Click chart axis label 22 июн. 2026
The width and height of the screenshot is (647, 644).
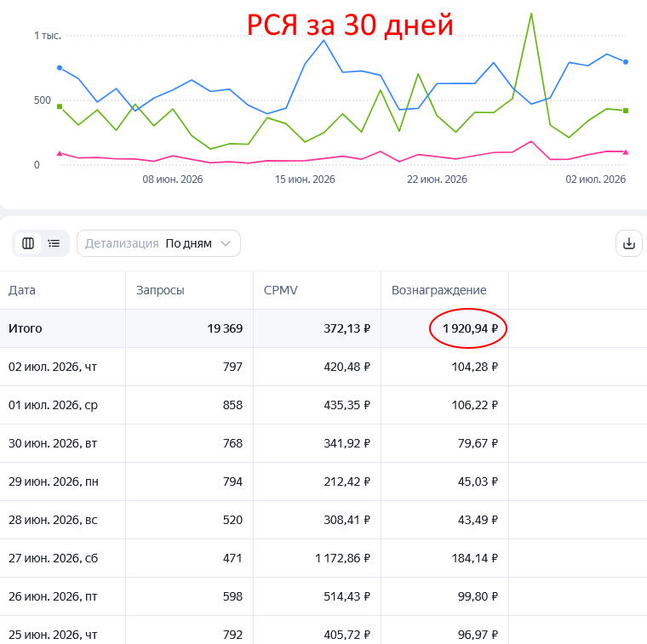click(437, 180)
